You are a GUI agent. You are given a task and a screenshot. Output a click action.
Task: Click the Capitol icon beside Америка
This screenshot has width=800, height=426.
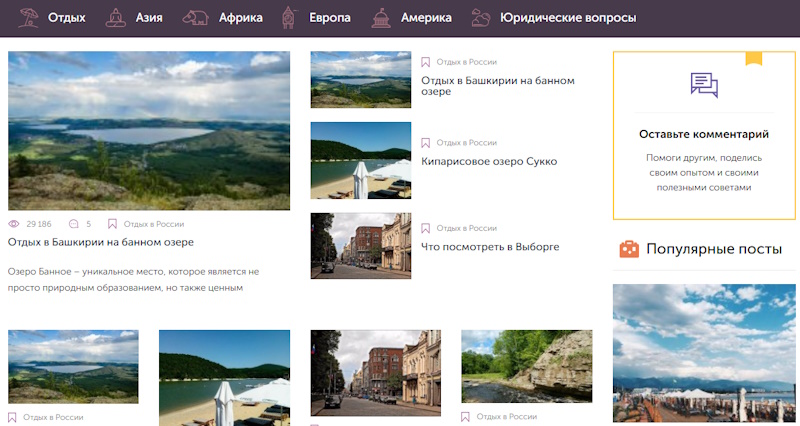point(381,17)
